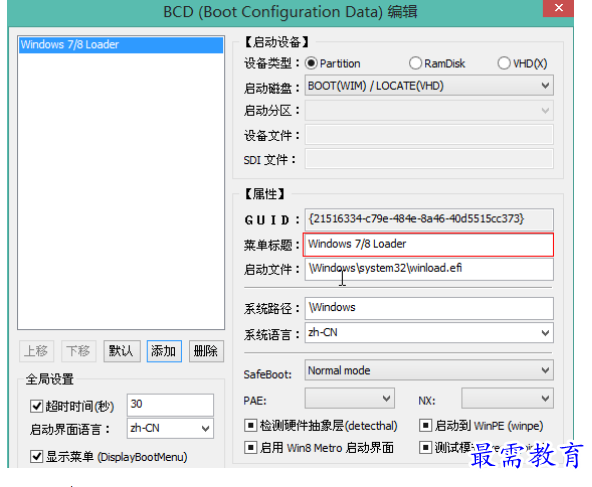Choose the VHD(X) device type
Image resolution: width=592 pixels, height=487 pixels.
(x=504, y=63)
